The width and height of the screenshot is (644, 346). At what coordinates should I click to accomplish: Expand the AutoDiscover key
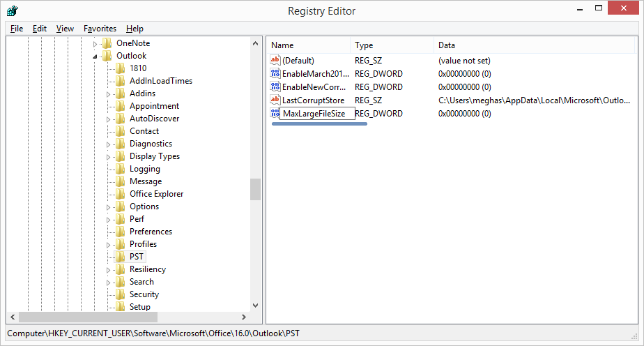pyautogui.click(x=109, y=119)
